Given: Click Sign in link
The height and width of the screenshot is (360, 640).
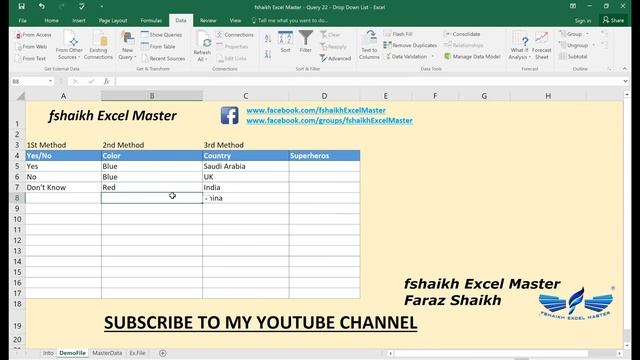Looking at the screenshot, I should (x=583, y=20).
